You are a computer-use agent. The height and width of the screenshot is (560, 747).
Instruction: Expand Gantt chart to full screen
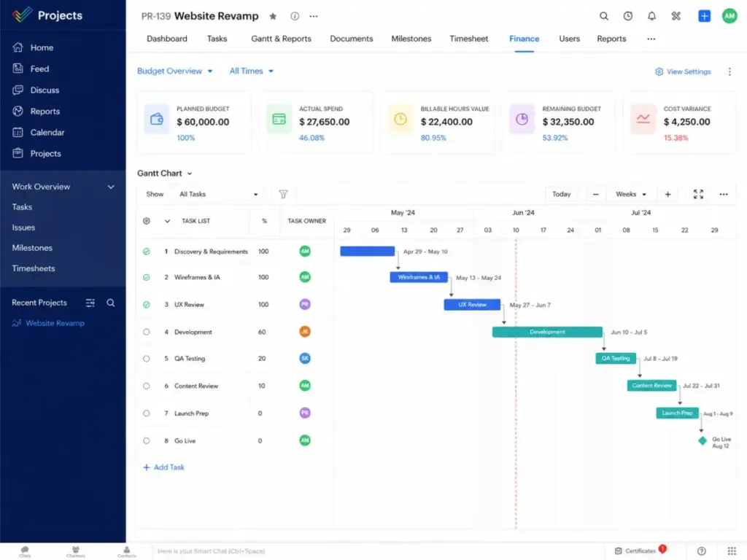[698, 194]
